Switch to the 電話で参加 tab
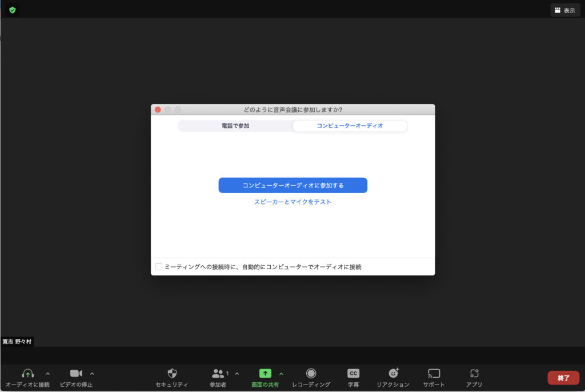The height and width of the screenshot is (392, 585). tap(235, 126)
